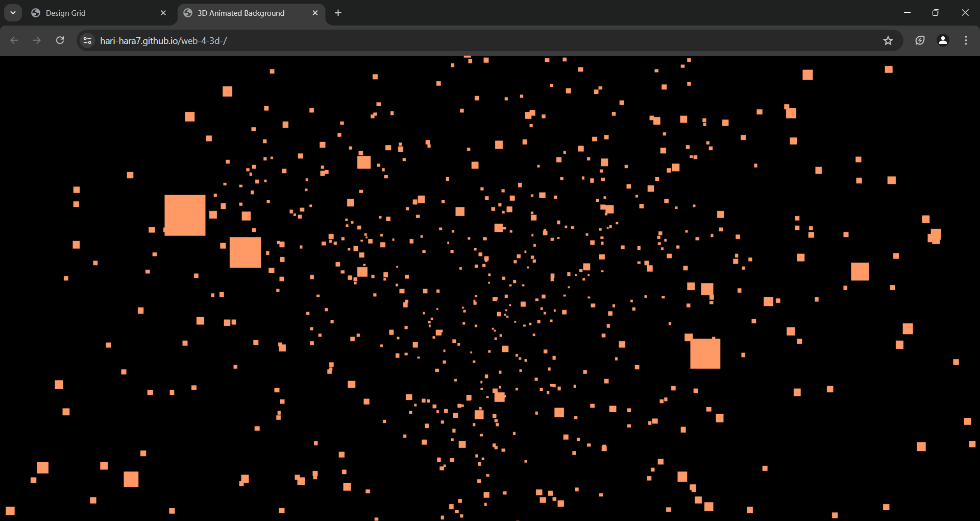Screen dimensions: 980x521
Task: Open the user profile menu
Action: click(x=943, y=40)
